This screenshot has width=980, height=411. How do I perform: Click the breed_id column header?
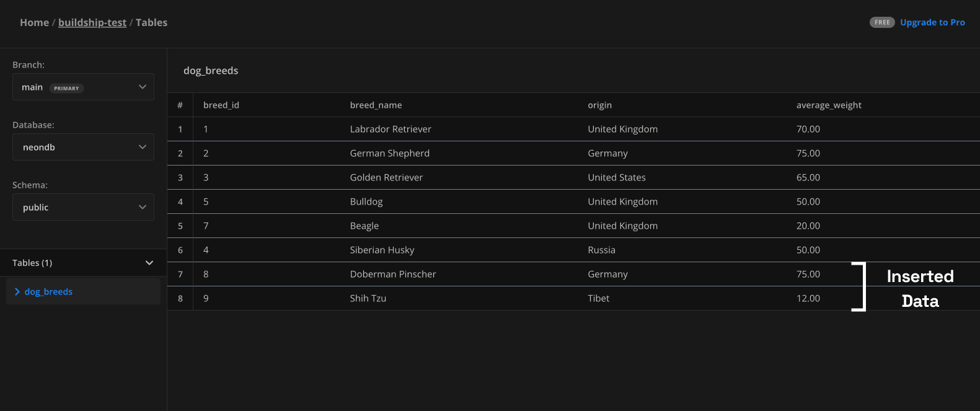[221, 105]
